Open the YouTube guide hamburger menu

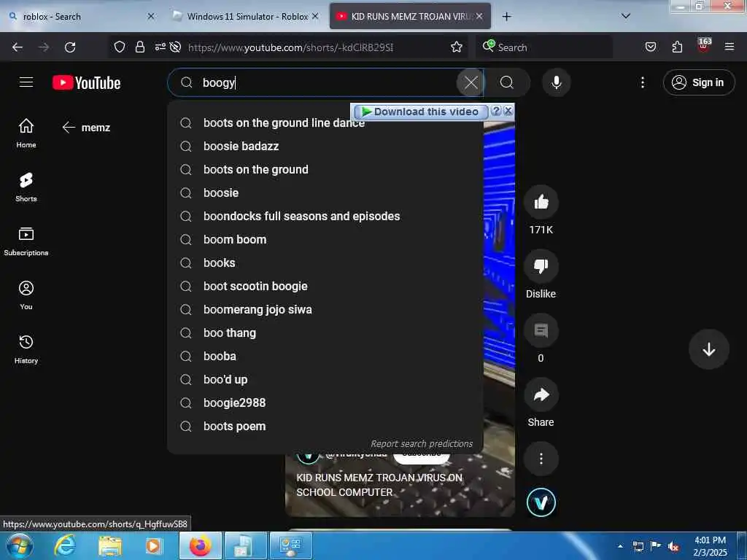tap(26, 82)
